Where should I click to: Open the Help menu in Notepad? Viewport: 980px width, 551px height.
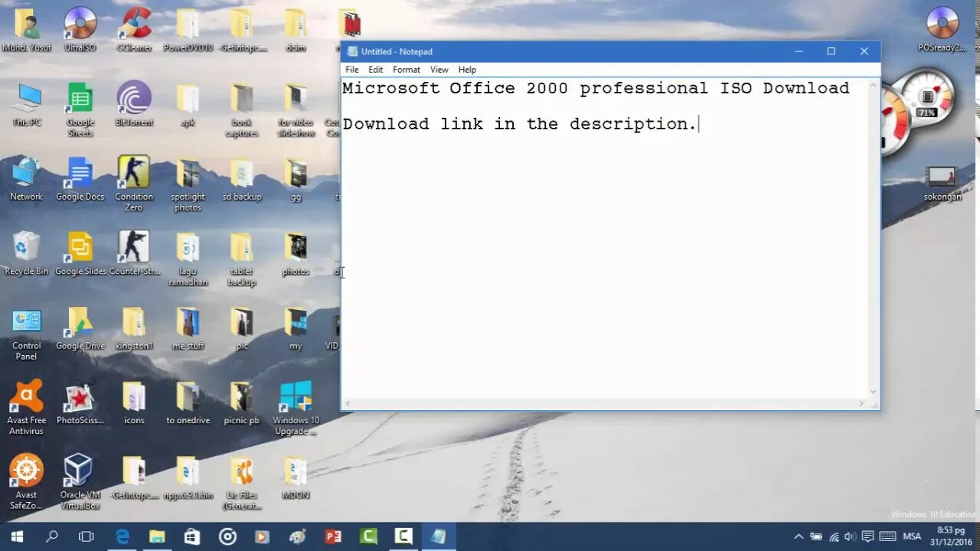click(467, 70)
